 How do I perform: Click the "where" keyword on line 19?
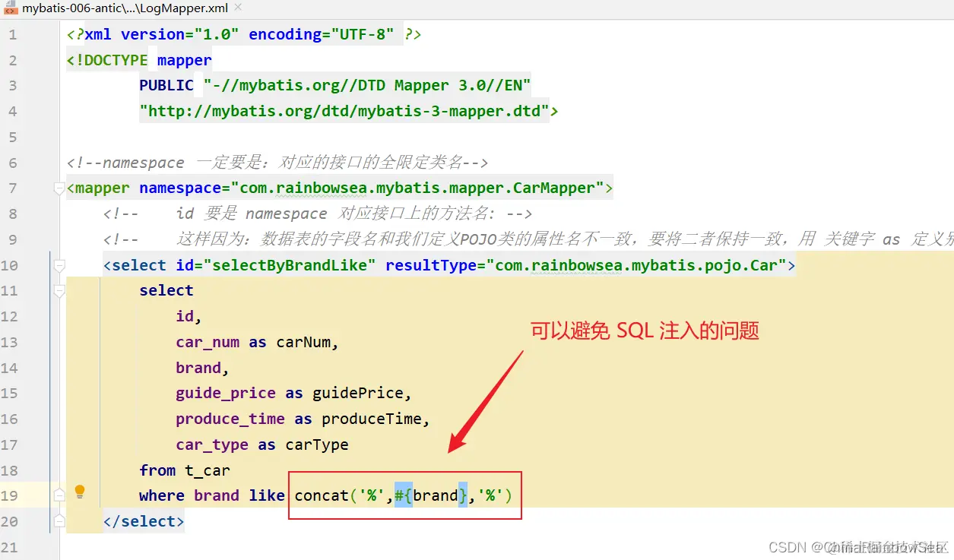pos(162,495)
